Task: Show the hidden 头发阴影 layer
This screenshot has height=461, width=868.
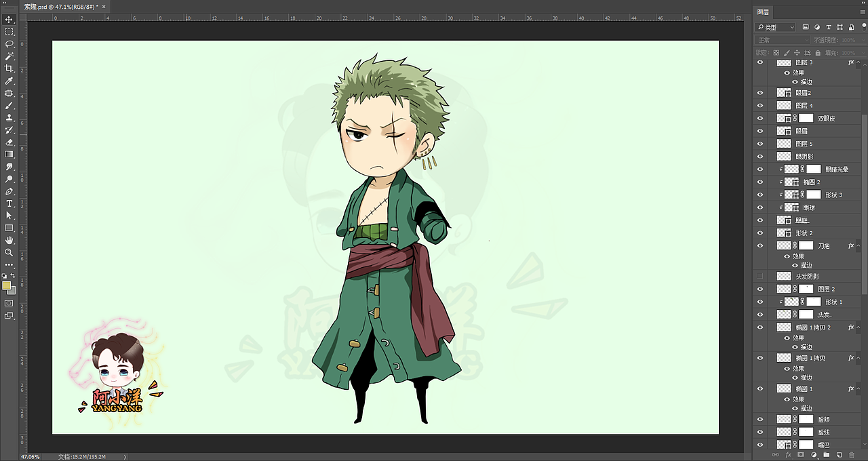Action: pyautogui.click(x=760, y=276)
